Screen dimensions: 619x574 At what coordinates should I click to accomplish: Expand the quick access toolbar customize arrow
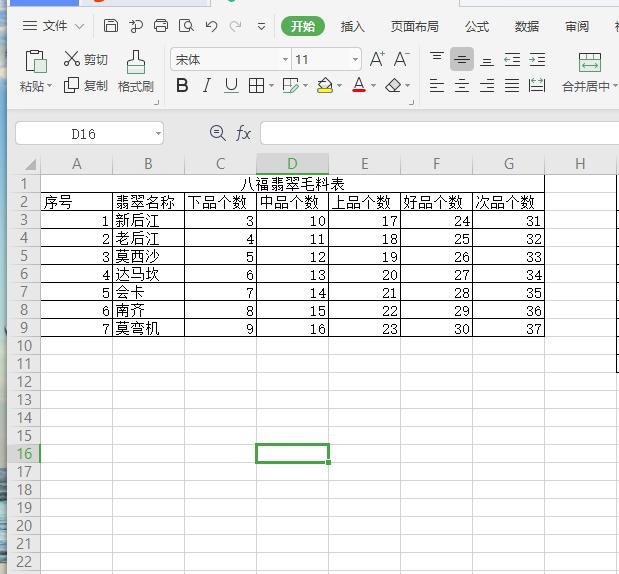(x=261, y=27)
